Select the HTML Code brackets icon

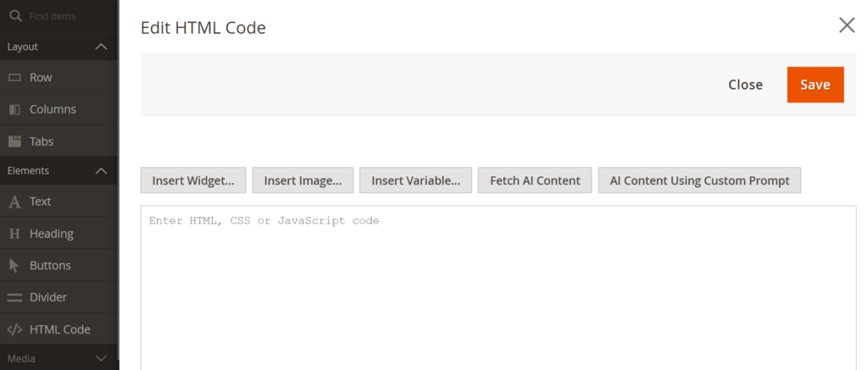click(x=14, y=329)
